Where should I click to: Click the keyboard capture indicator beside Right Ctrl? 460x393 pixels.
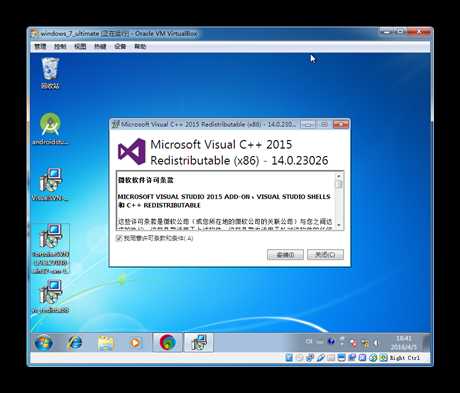(x=383, y=358)
